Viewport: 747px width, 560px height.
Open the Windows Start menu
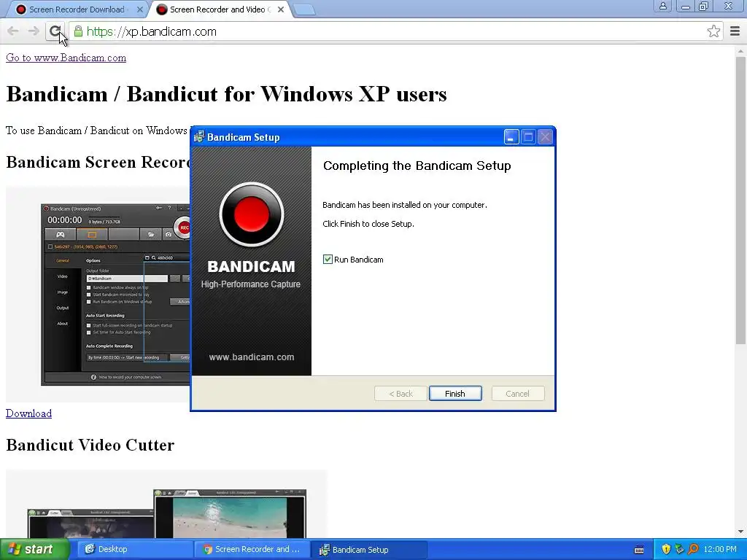click(34, 549)
